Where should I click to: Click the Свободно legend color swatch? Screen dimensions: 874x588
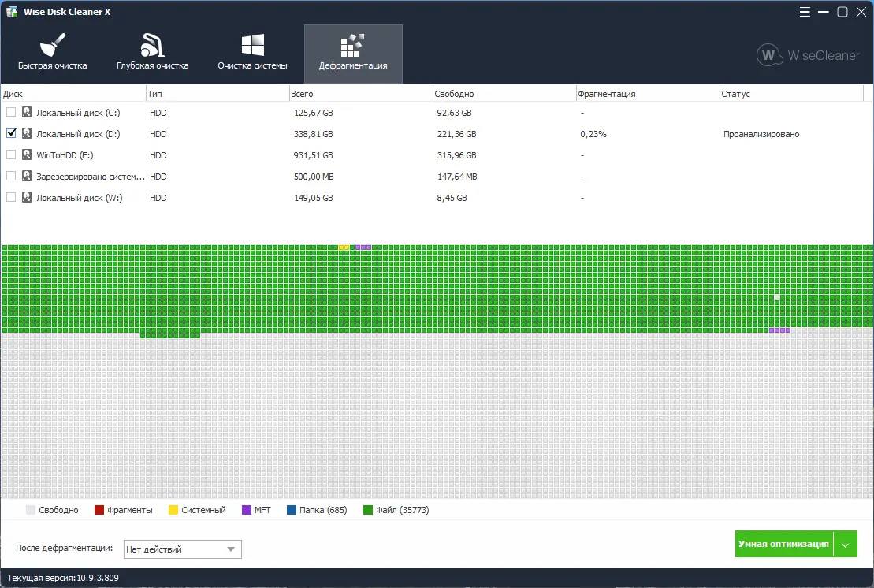click(x=31, y=510)
